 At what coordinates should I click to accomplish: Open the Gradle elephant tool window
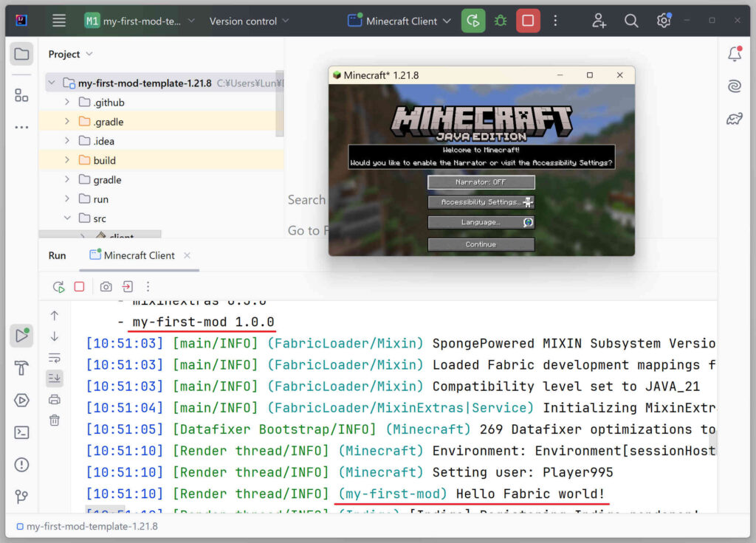tap(735, 118)
